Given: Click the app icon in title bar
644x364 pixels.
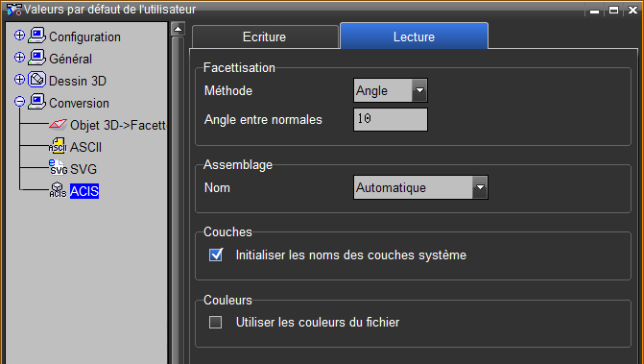Looking at the screenshot, I should [14, 10].
